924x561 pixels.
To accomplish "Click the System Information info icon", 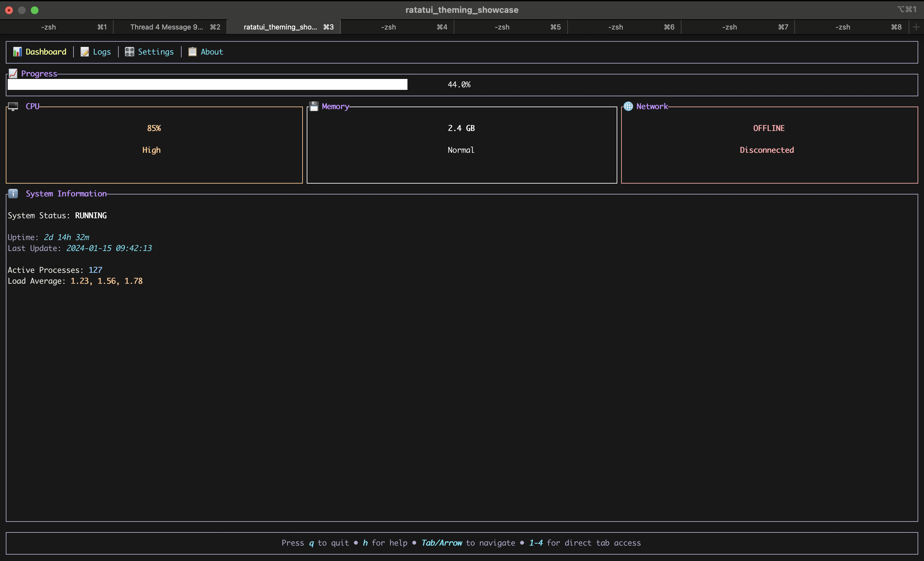I will click(13, 194).
